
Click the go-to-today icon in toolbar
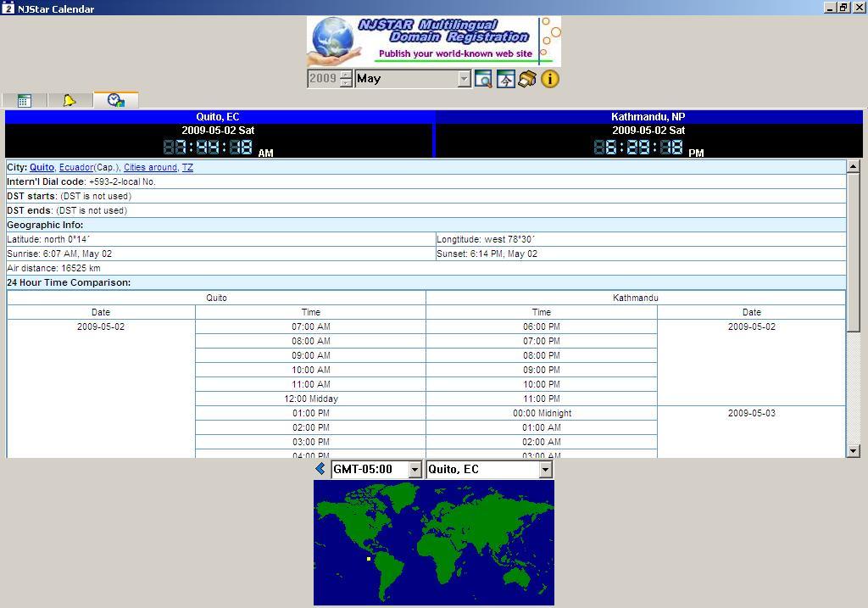pyautogui.click(x=505, y=79)
